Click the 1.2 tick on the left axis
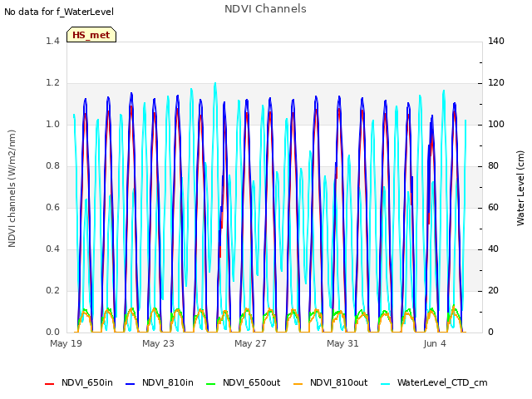The width and height of the screenshot is (532, 399). [52, 83]
